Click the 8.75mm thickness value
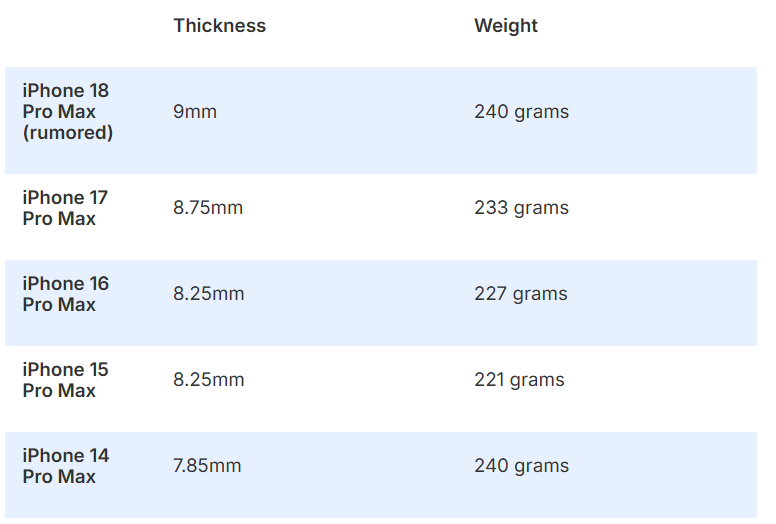Image resolution: width=776 pixels, height=524 pixels. pos(208,208)
